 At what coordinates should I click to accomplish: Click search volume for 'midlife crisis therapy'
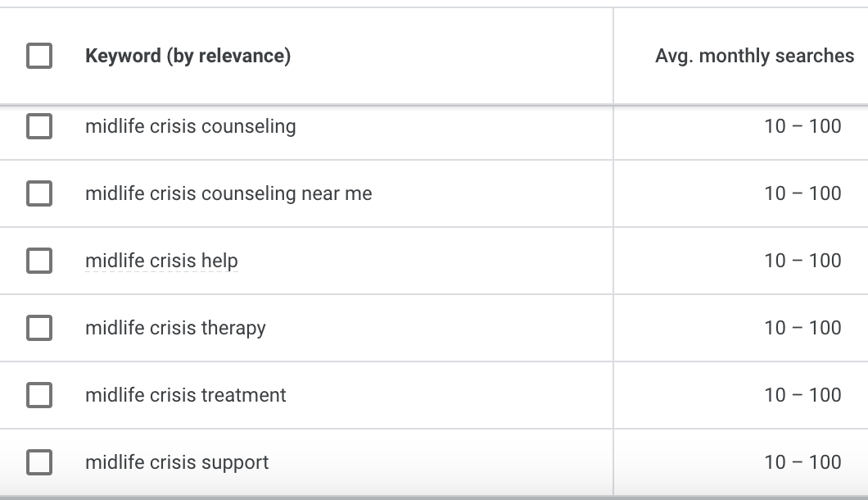pos(802,328)
